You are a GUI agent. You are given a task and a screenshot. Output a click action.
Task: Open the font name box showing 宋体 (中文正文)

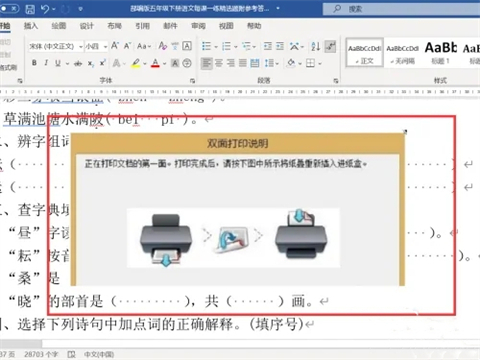[55, 46]
